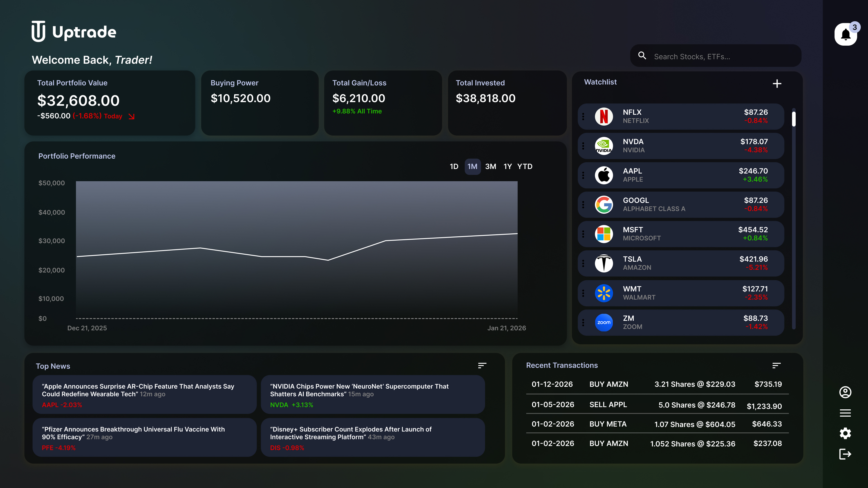Click the 01-12-2026 BUY AMZN transaction
The height and width of the screenshot is (488, 868).
[657, 384]
